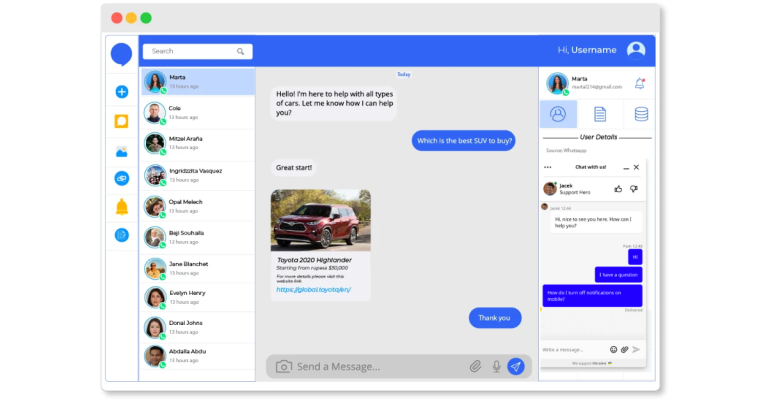This screenshot has height=403, width=768.
Task: Click the blue plus add icon in sidebar
Action: click(x=121, y=92)
